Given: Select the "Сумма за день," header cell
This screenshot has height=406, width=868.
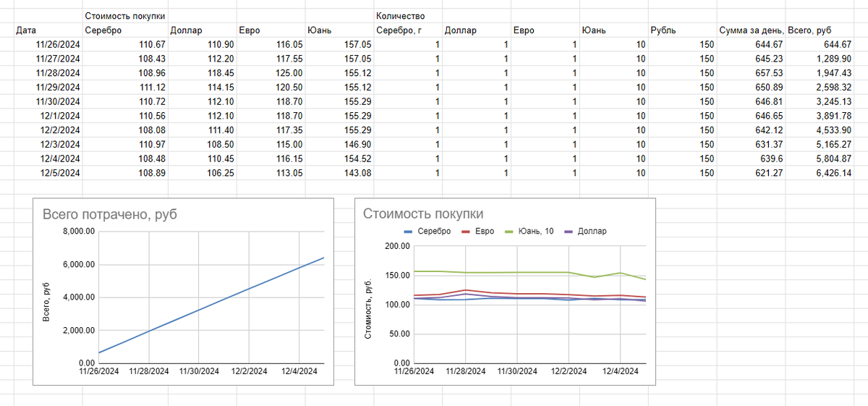Looking at the screenshot, I should 751,30.
